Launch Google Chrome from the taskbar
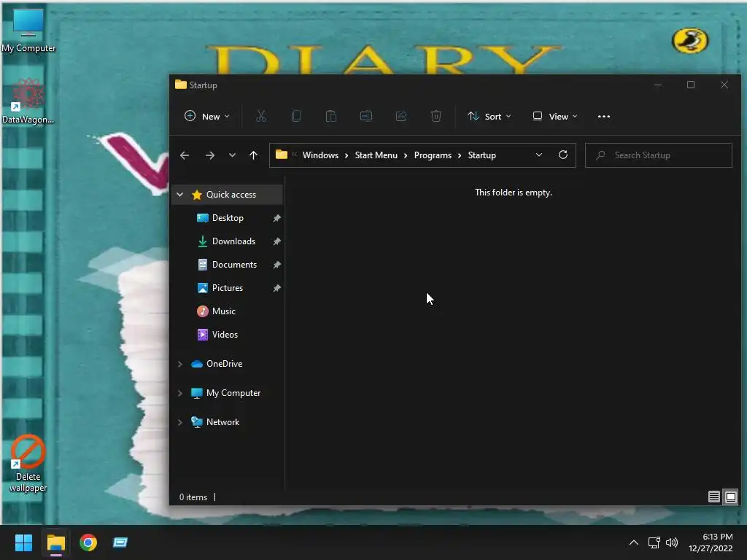747x560 pixels. 88,542
